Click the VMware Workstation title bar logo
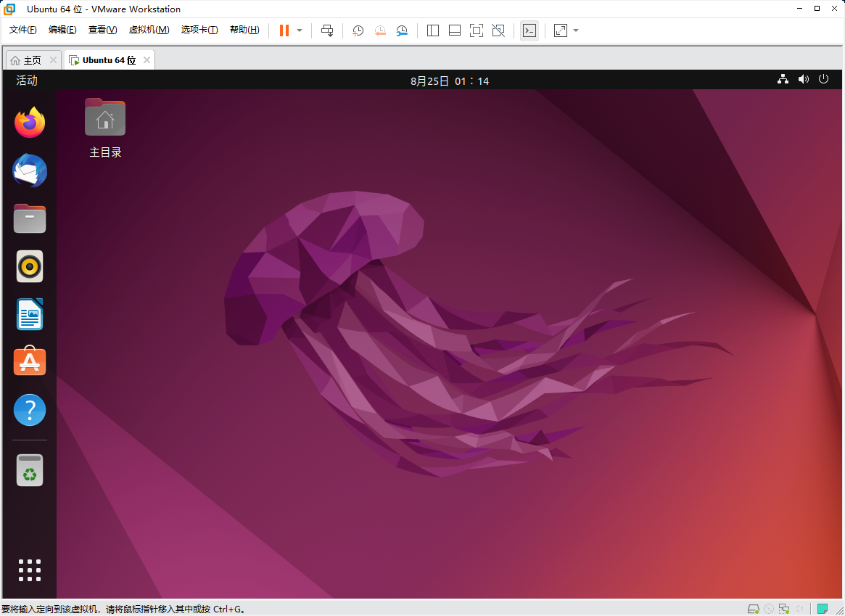 (9, 9)
